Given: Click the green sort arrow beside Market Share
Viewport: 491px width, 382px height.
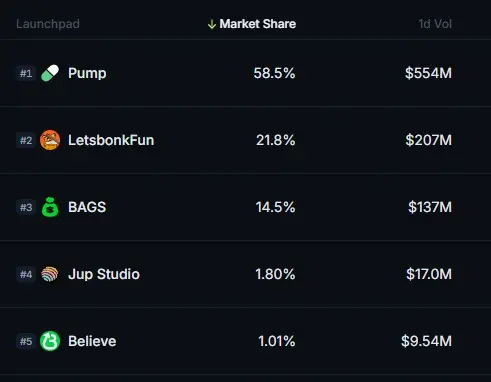Looking at the screenshot, I should pyautogui.click(x=212, y=24).
